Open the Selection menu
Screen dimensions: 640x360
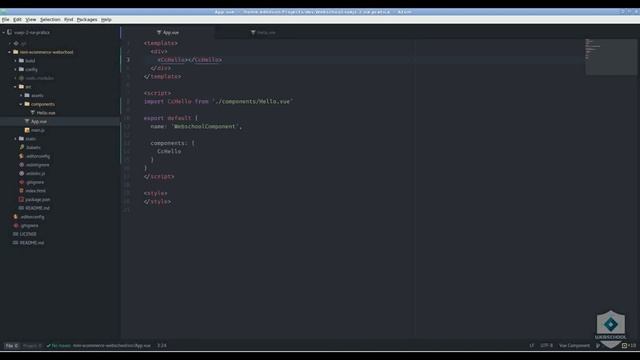point(50,20)
